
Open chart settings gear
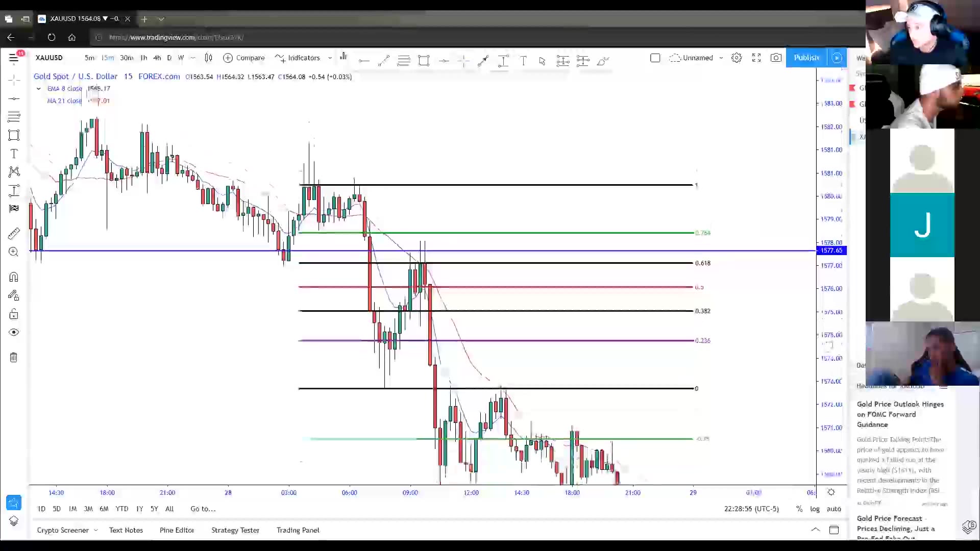[737, 58]
